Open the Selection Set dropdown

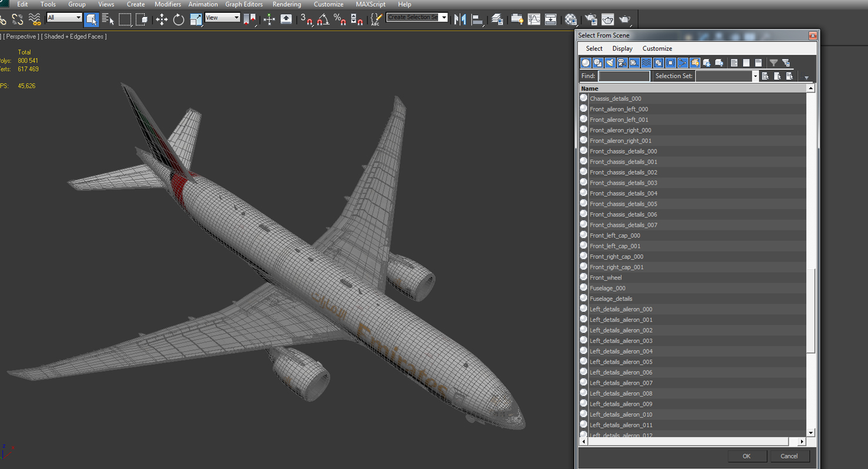pos(756,76)
